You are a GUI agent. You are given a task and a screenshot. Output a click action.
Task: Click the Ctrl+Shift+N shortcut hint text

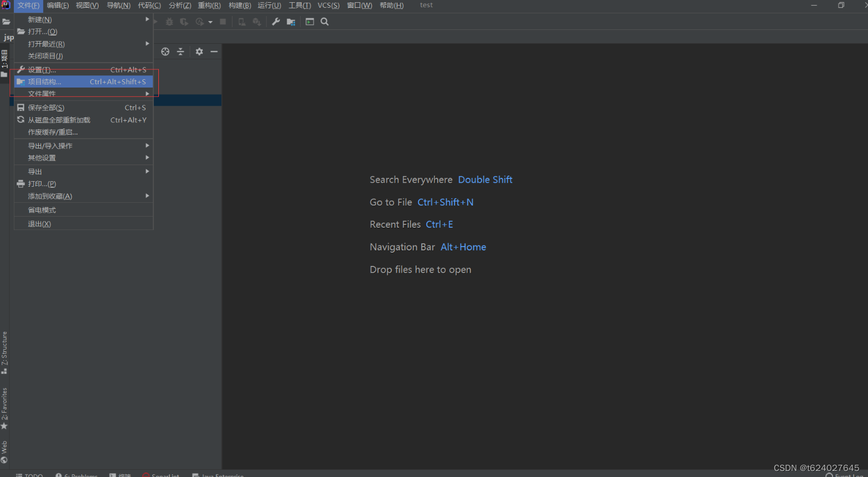(x=446, y=202)
